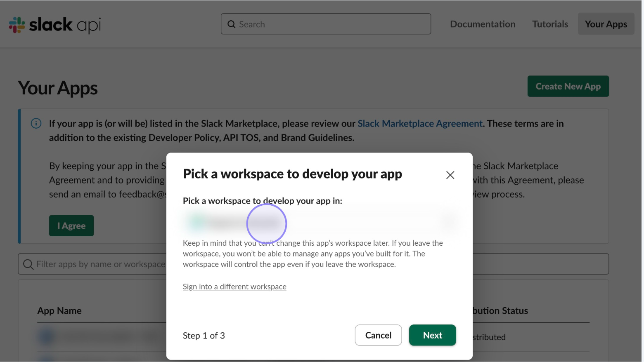
Task: Click magnifier icon in Filter apps field
Action: 28,264
